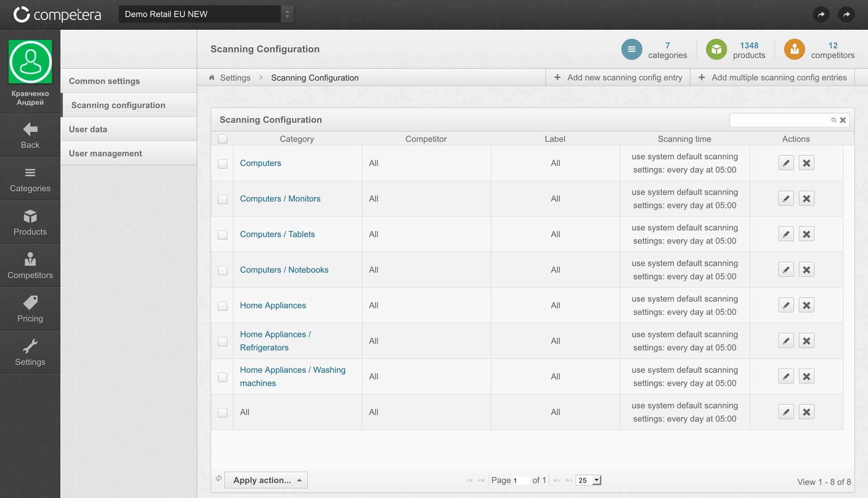Open the Apply action dropdown

(266, 480)
